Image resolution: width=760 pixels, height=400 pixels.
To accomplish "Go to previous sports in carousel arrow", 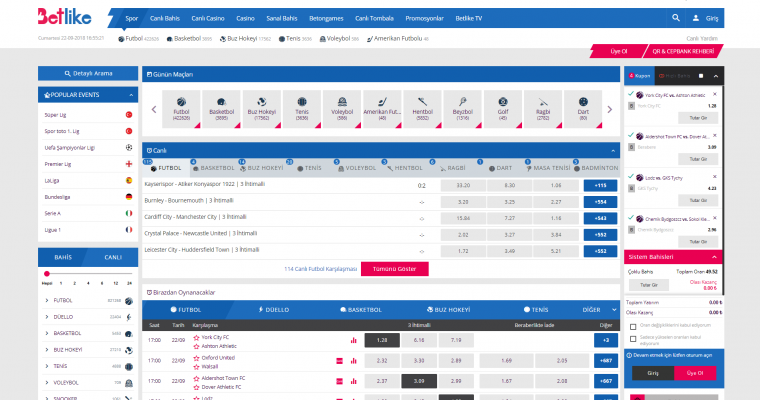I will (x=154, y=110).
